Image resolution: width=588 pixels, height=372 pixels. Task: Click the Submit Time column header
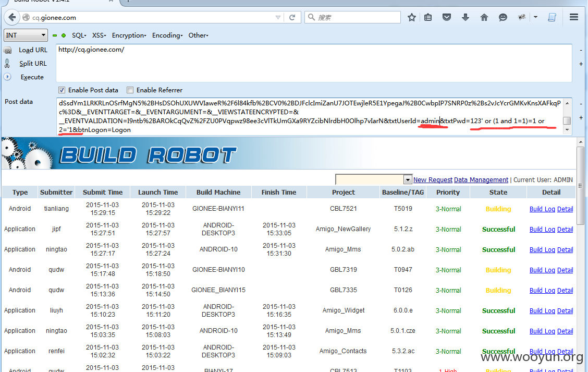(102, 192)
